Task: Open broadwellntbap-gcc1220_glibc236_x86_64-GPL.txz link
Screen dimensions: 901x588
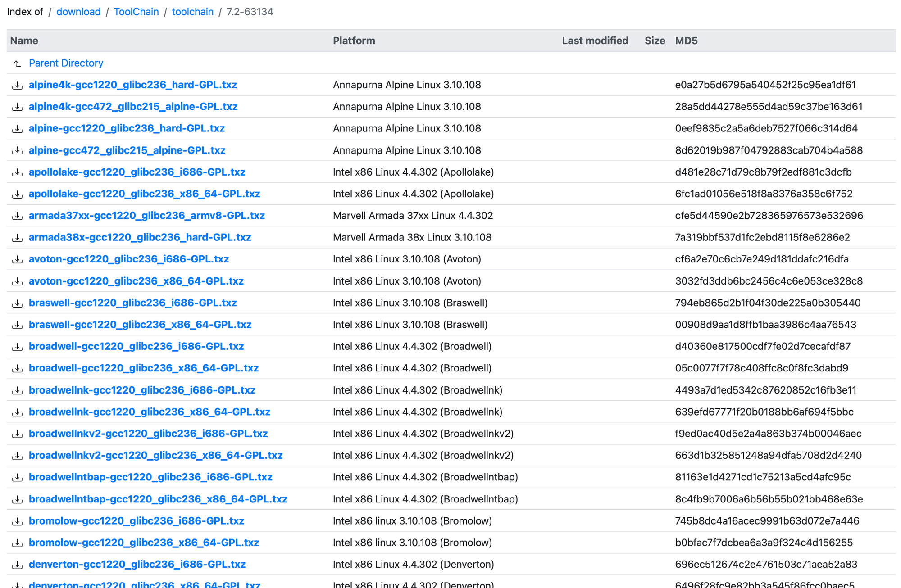Action: coord(158,499)
